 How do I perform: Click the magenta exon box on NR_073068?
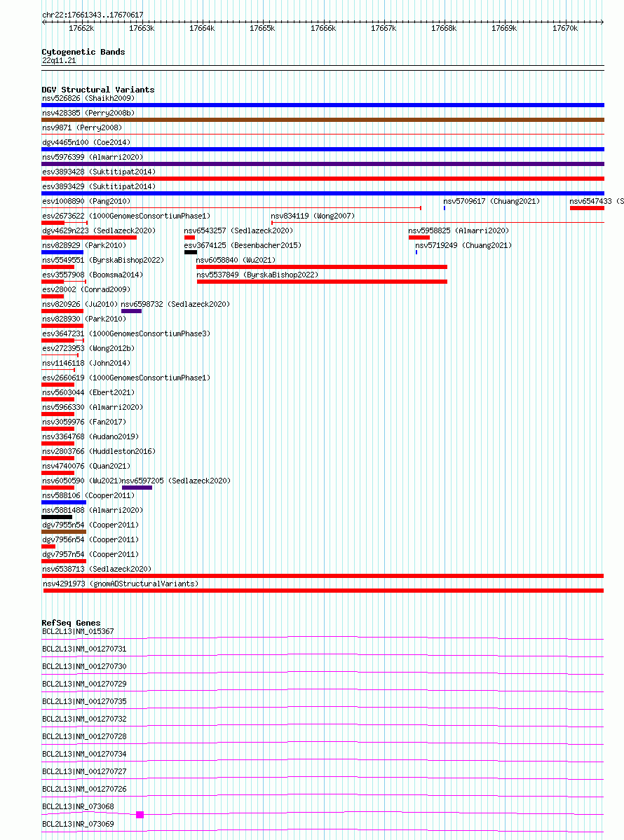tap(140, 815)
